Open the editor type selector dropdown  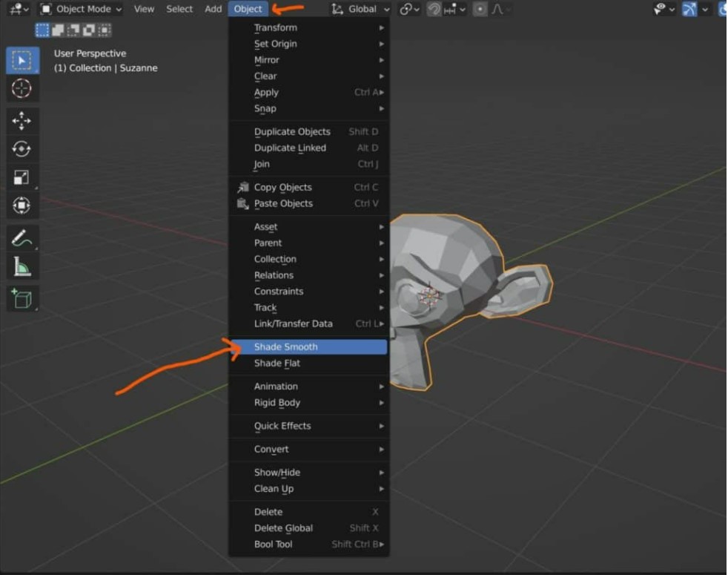point(13,9)
